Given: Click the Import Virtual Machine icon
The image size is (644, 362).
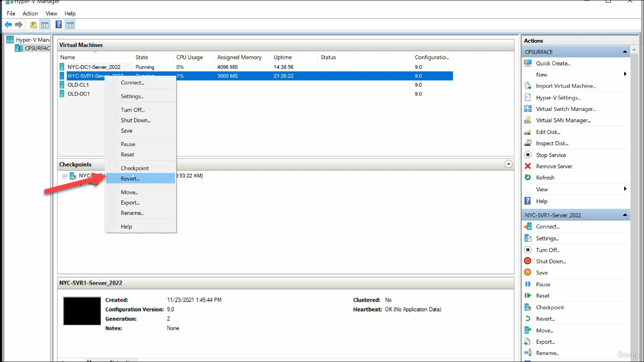Looking at the screenshot, I should click(528, 86).
